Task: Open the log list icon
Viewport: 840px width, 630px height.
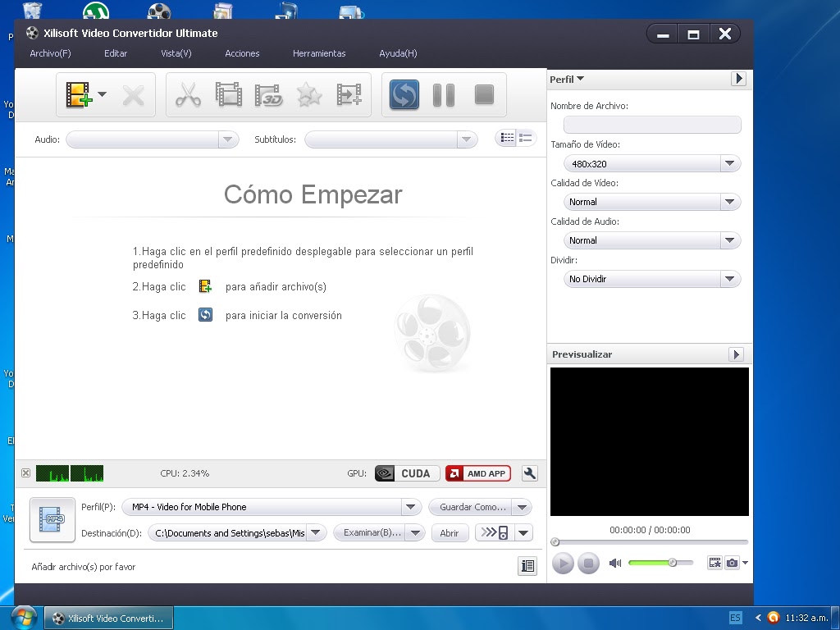Action: click(x=527, y=566)
